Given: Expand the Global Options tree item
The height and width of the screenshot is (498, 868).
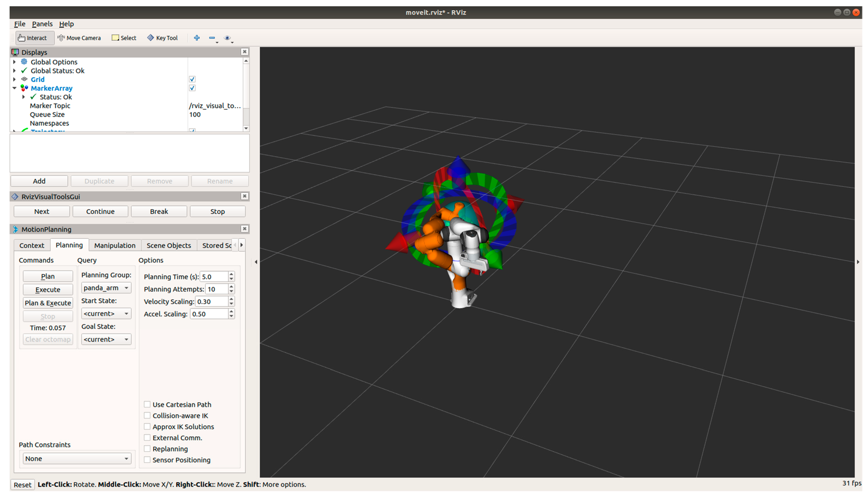Looking at the screenshot, I should pyautogui.click(x=14, y=62).
